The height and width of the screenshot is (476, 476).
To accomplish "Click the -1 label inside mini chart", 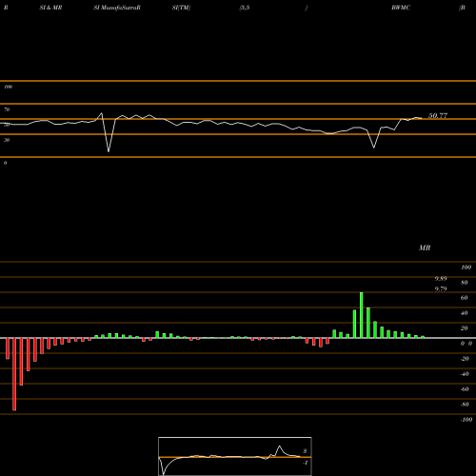I will (306, 463).
